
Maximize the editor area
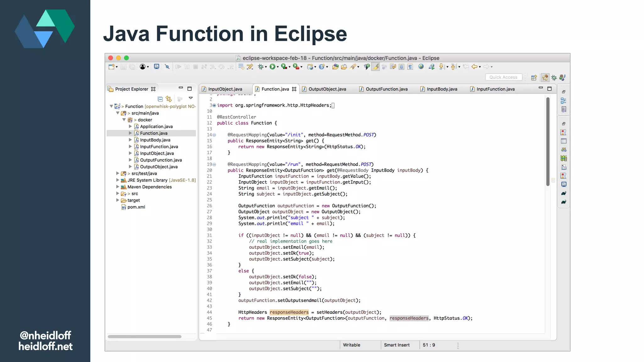[549, 89]
